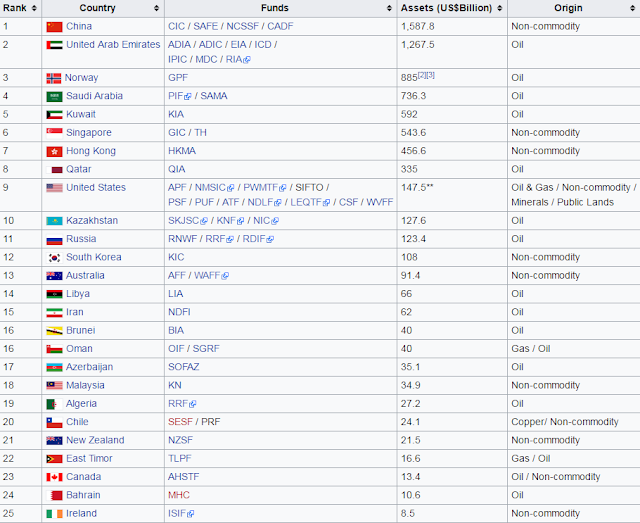
Task: Follow the CIC fund link
Action: pos(176,27)
